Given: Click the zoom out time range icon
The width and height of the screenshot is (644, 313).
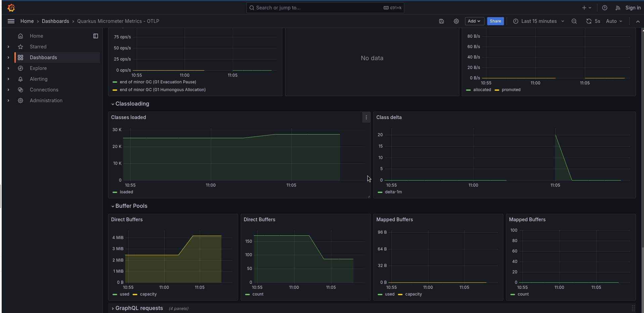Looking at the screenshot, I should 574,21.
